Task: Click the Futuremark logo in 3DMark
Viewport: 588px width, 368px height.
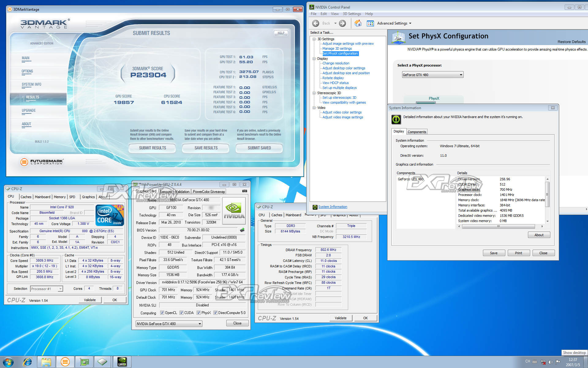Action: coord(42,162)
